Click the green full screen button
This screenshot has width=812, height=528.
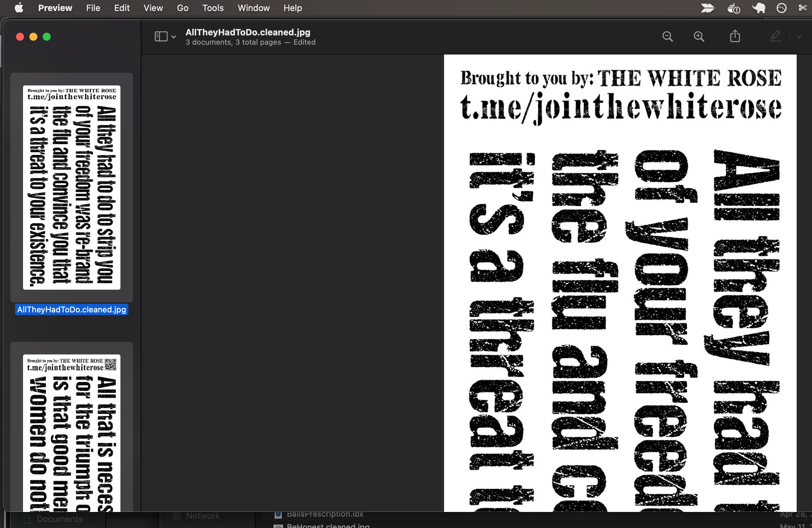[x=47, y=37]
